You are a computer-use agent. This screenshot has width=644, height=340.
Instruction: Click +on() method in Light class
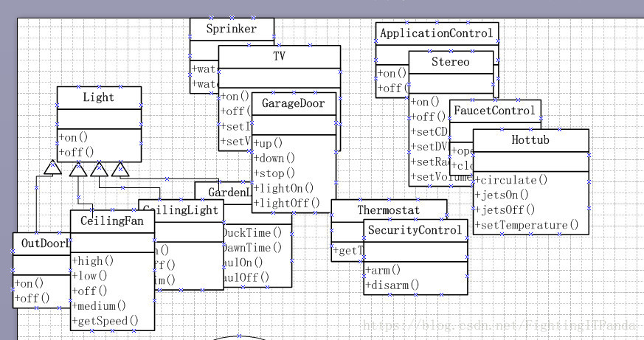point(74,137)
